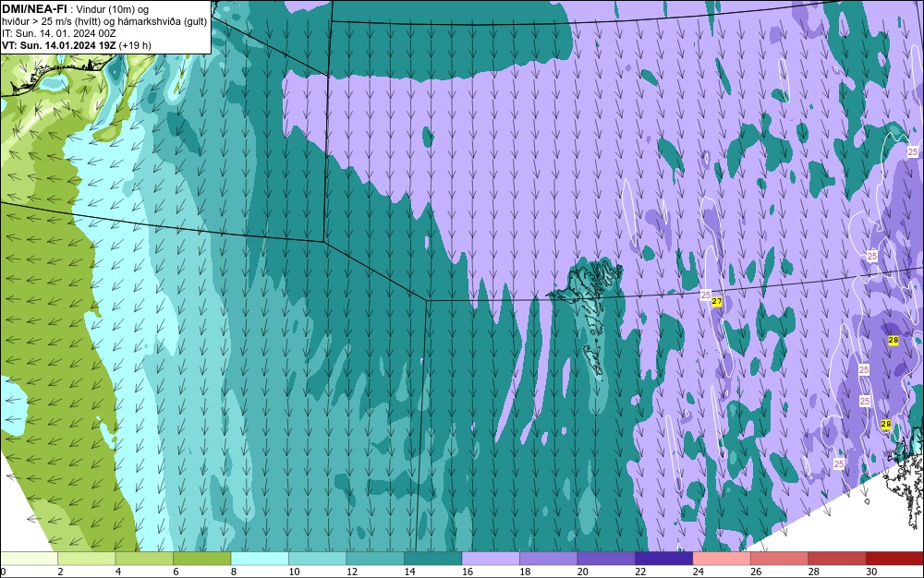Click legend tick label 20
This screenshot has width=924, height=578.
click(583, 572)
